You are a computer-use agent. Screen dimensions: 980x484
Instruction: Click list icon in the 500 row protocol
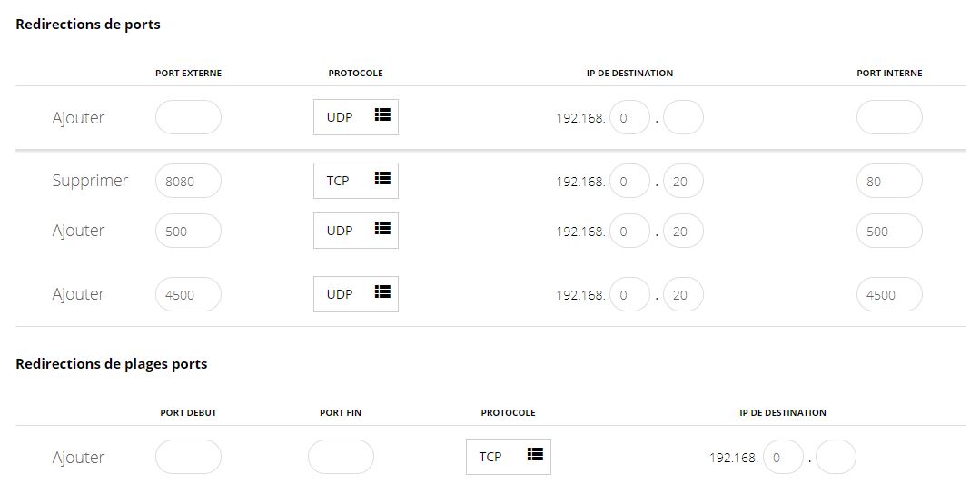coord(382,230)
